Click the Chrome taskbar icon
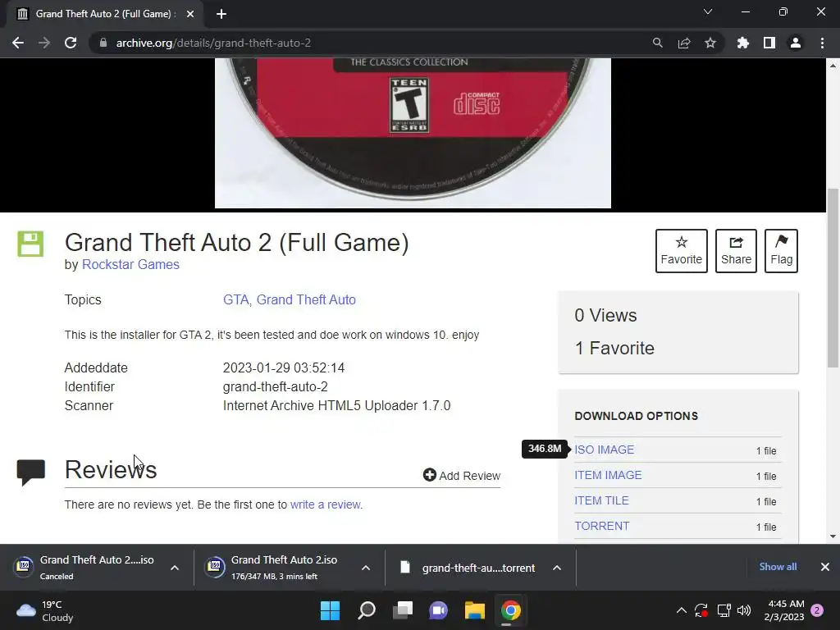 point(510,610)
